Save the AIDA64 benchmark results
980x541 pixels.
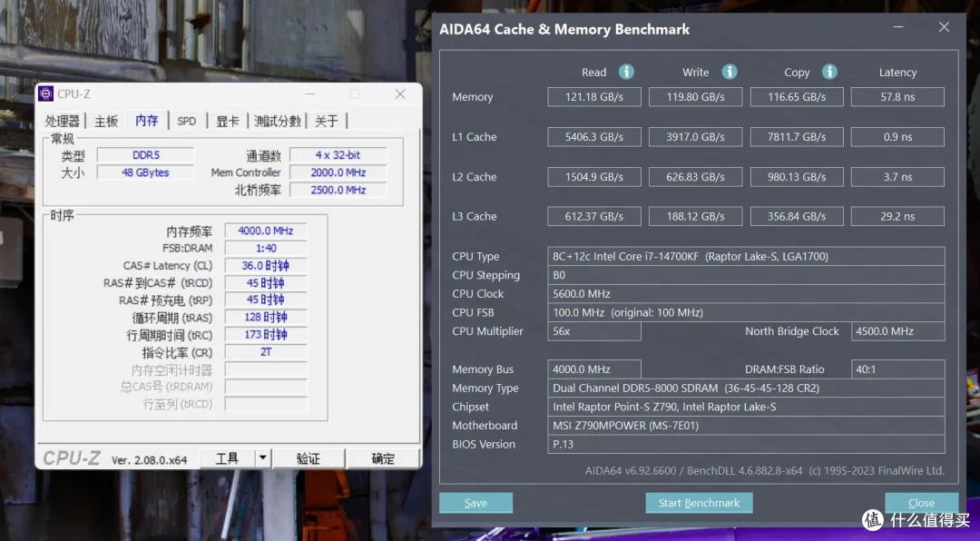[x=475, y=502]
